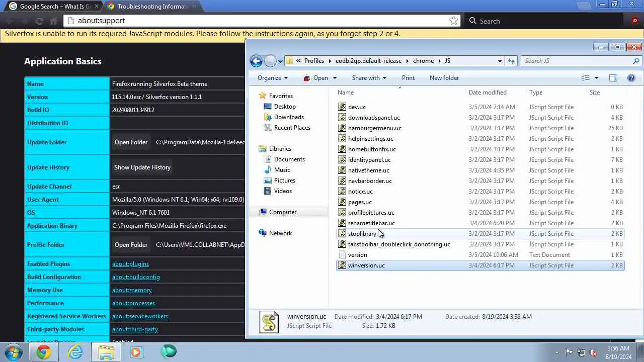Click the magnifier icon in Search JS
Viewport: 644px width, 362px height.
[636, 61]
